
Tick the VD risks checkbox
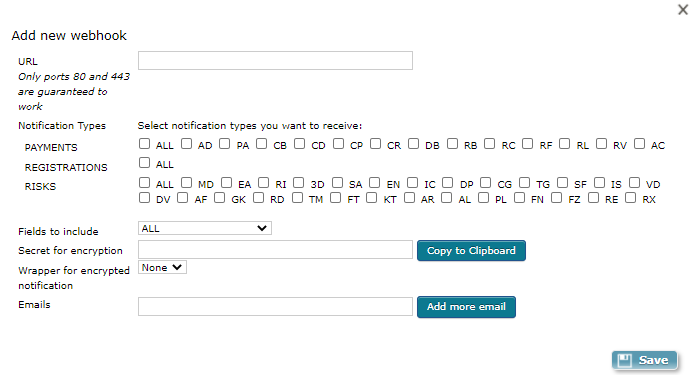click(x=635, y=182)
